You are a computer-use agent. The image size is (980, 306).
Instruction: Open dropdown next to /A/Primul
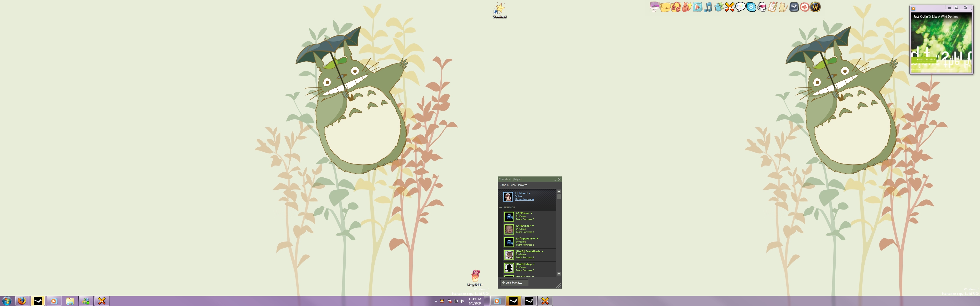[x=531, y=213]
